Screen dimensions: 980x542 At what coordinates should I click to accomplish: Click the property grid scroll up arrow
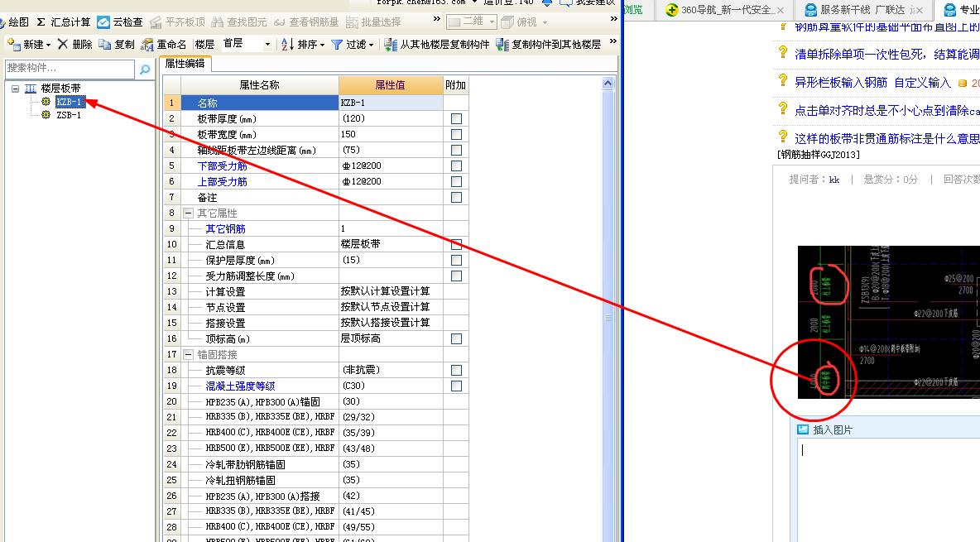pos(608,84)
